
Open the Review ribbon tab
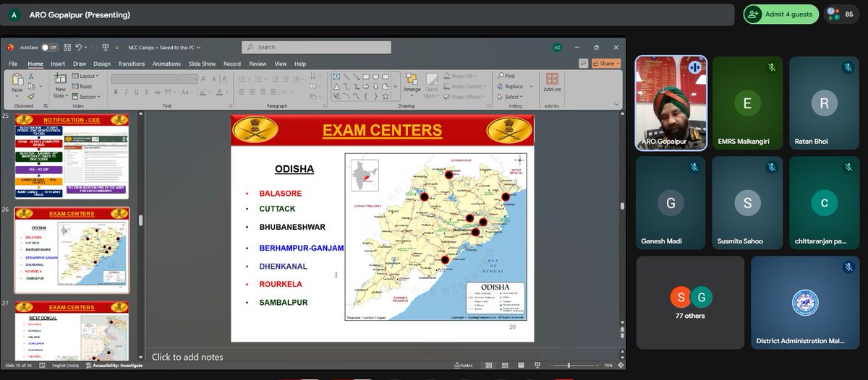pyautogui.click(x=258, y=64)
